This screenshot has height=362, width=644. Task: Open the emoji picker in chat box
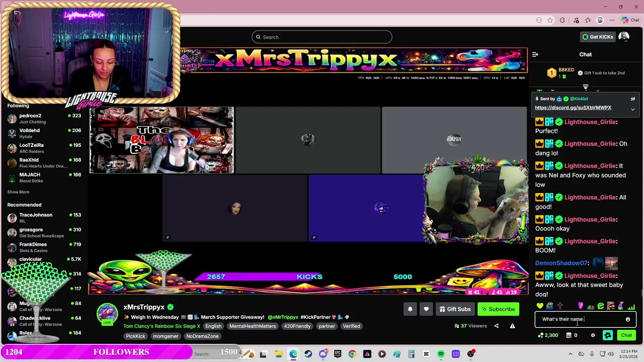click(627, 319)
